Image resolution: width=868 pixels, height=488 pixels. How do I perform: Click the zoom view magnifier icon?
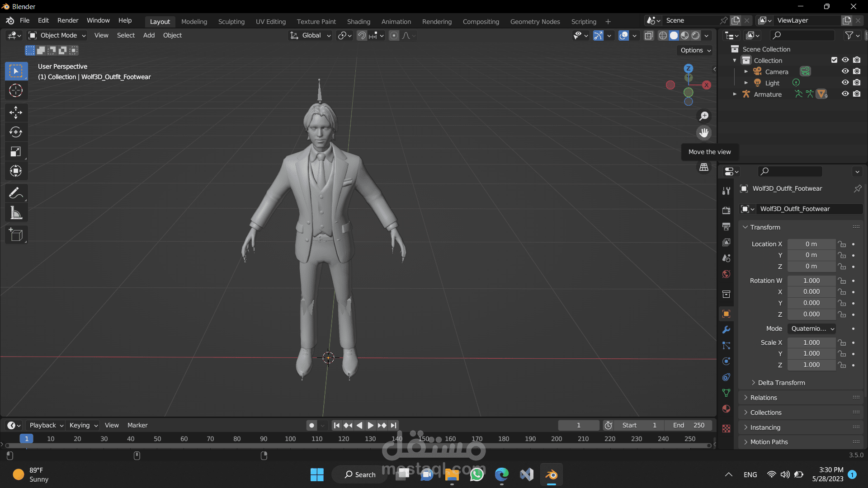click(704, 116)
